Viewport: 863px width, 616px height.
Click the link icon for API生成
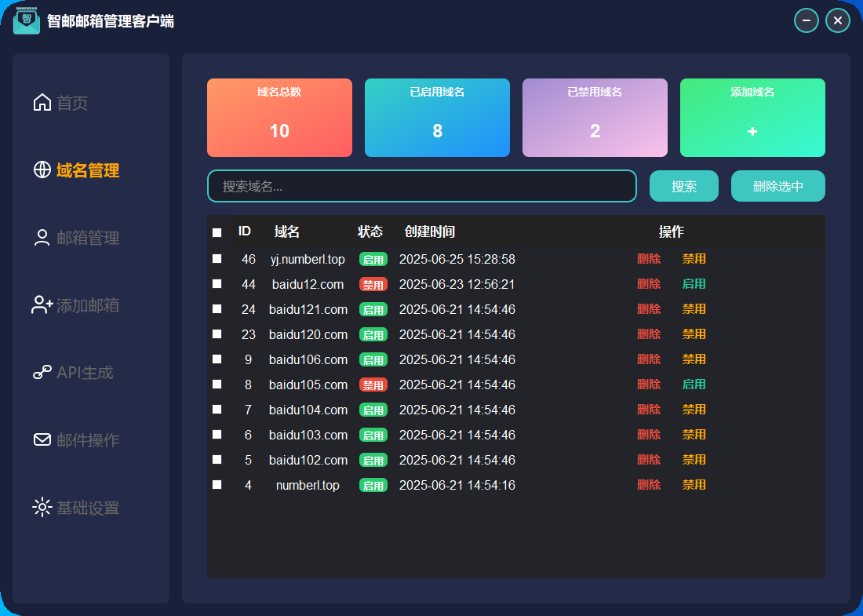pos(42,373)
